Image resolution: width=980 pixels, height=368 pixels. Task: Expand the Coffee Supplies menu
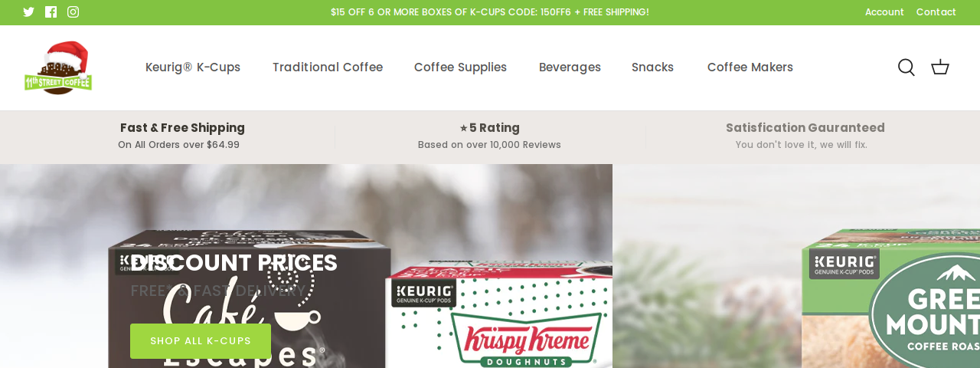click(460, 67)
